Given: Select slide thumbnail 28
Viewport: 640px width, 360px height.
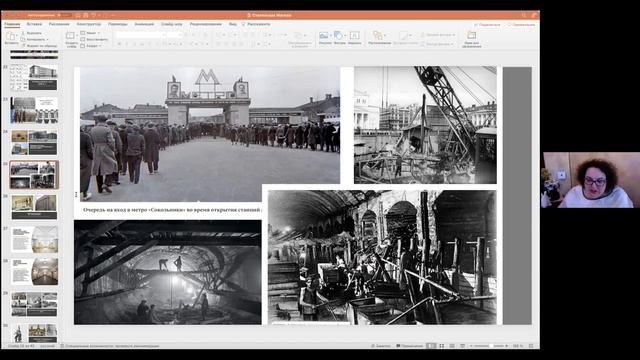Looking at the screenshot, I should (34, 271).
